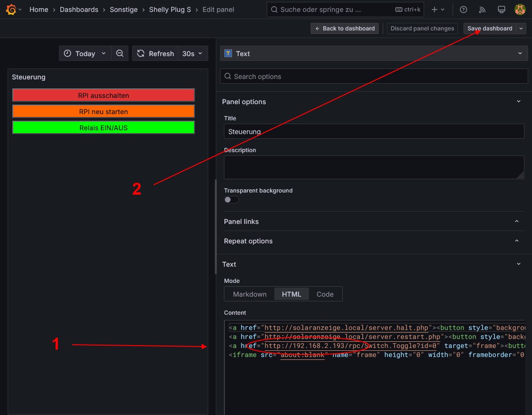The width and height of the screenshot is (532, 415).
Task: Open the user profile avatar
Action: (x=520, y=10)
